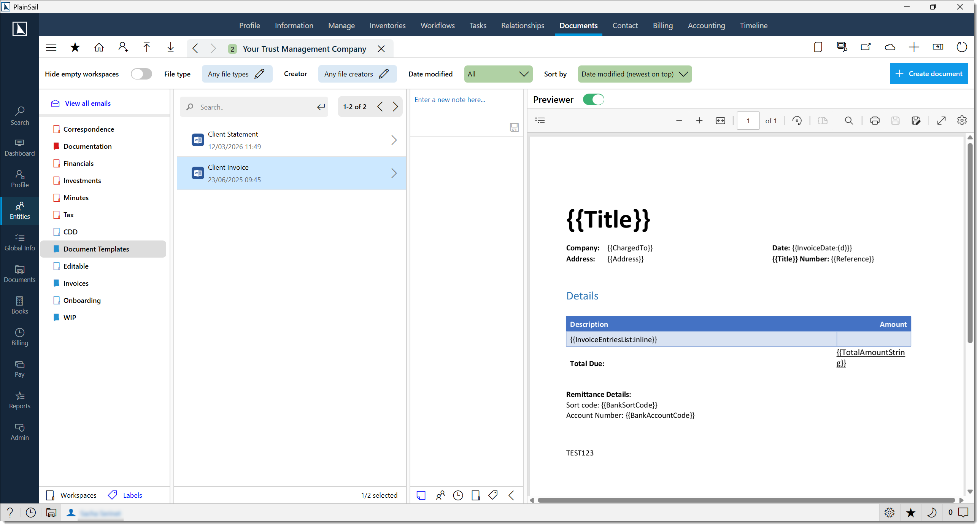Open the Reports sidebar section
Image resolution: width=980 pixels, height=527 pixels.
point(19,401)
